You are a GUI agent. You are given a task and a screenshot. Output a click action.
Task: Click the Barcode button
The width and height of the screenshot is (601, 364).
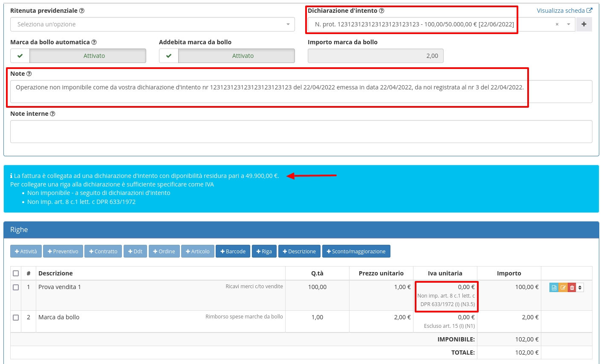click(233, 251)
